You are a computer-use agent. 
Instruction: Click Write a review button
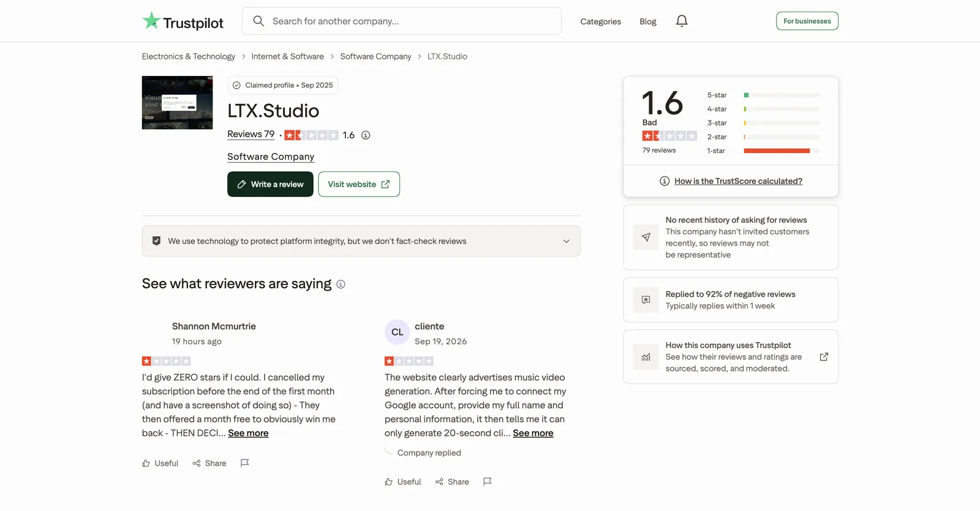pos(270,184)
